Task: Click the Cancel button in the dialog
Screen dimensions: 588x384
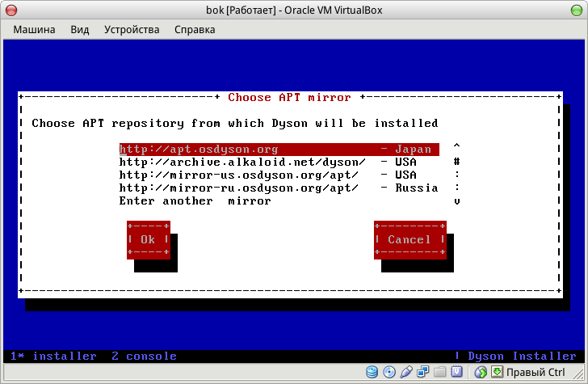Action: coord(409,240)
